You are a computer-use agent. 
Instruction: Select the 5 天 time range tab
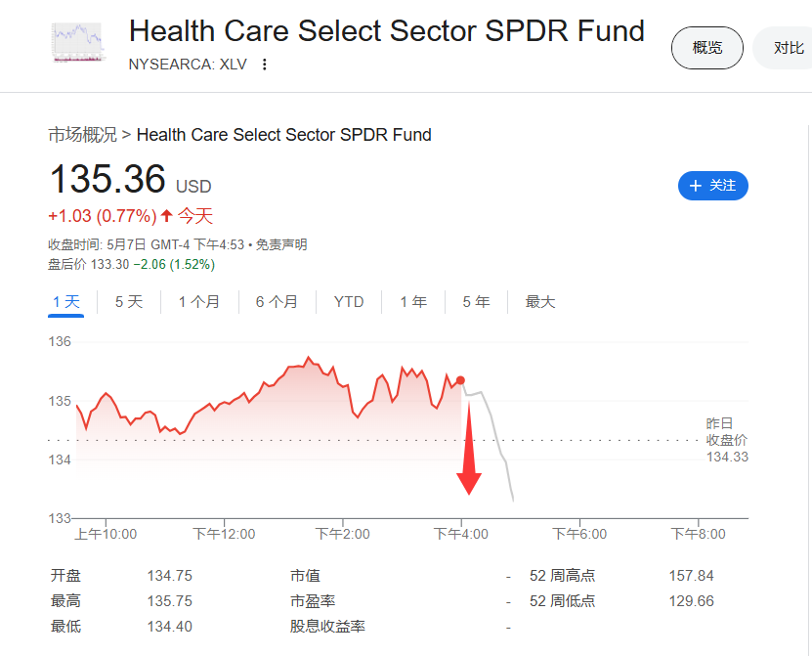coord(129,301)
